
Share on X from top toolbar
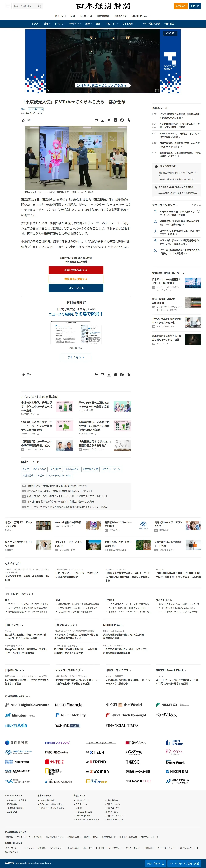click(x=116, y=120)
